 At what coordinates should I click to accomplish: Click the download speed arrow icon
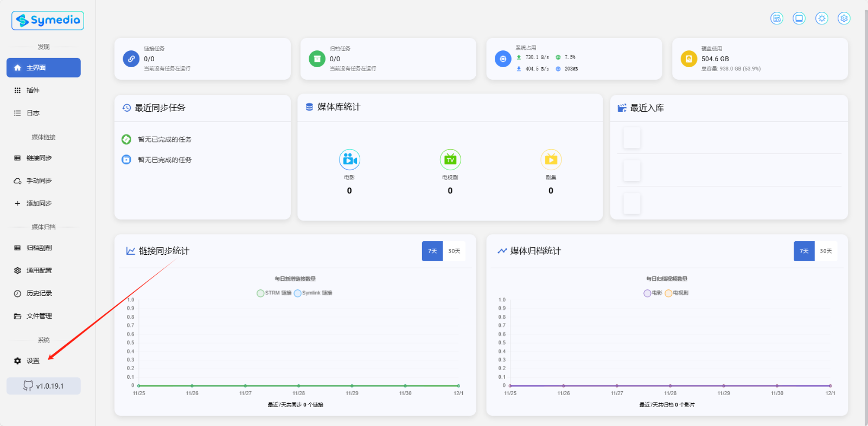(519, 69)
